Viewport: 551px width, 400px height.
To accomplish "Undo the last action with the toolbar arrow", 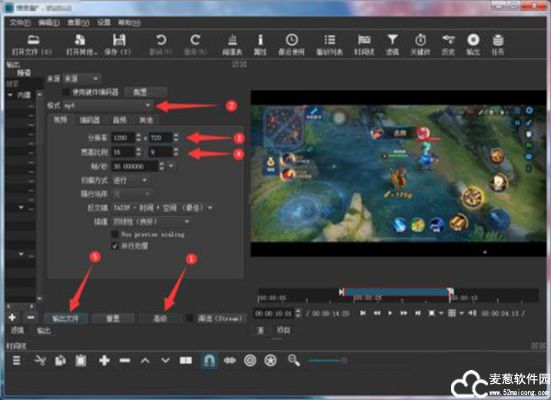I will [x=161, y=44].
